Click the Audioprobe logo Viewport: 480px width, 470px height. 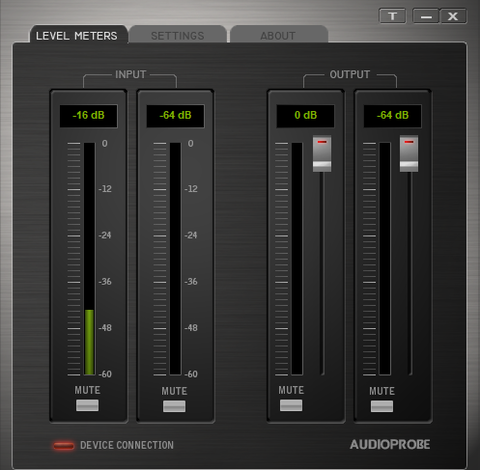coord(390,444)
